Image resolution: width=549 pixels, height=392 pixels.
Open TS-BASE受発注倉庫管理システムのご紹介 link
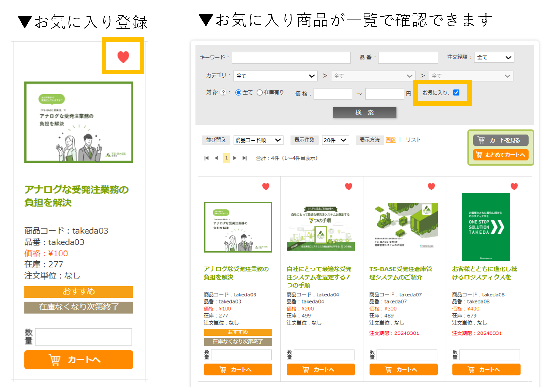[x=401, y=273]
